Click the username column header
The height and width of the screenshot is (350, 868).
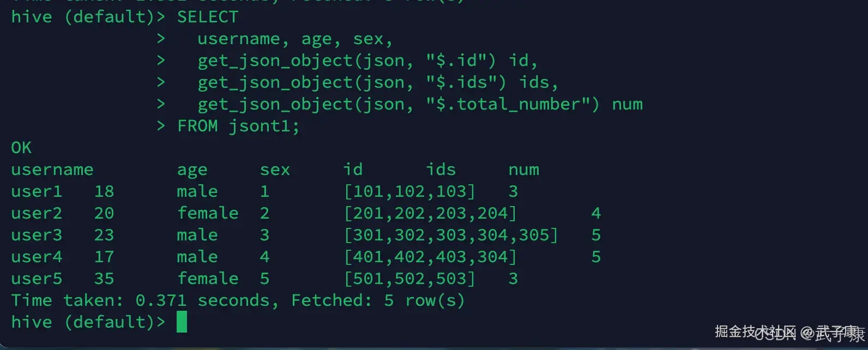point(52,170)
